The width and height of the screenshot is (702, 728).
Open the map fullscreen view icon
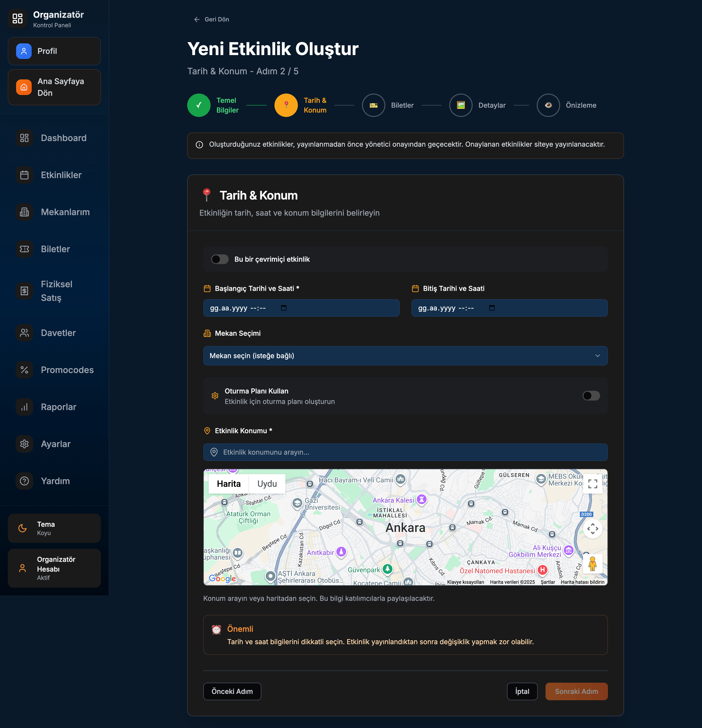[592, 484]
